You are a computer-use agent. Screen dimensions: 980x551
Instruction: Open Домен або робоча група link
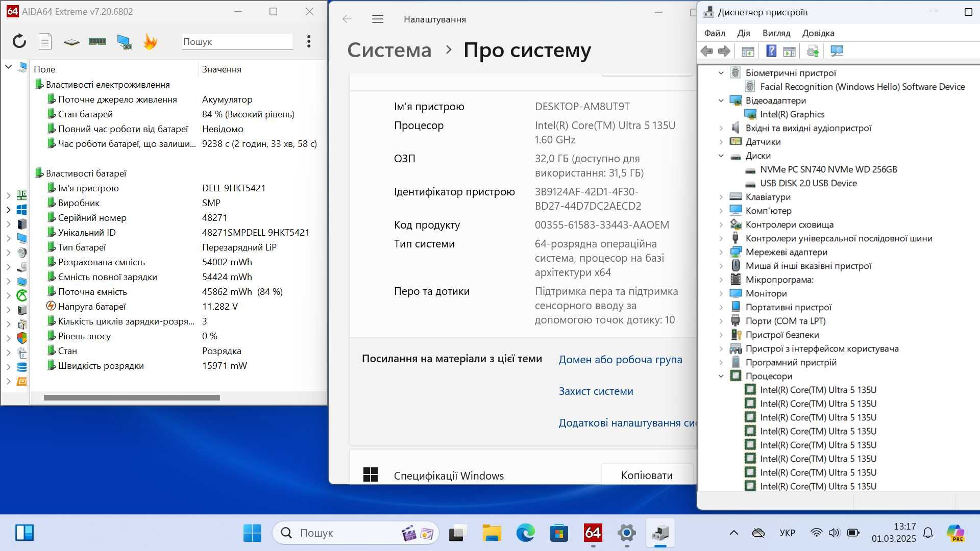[620, 360]
